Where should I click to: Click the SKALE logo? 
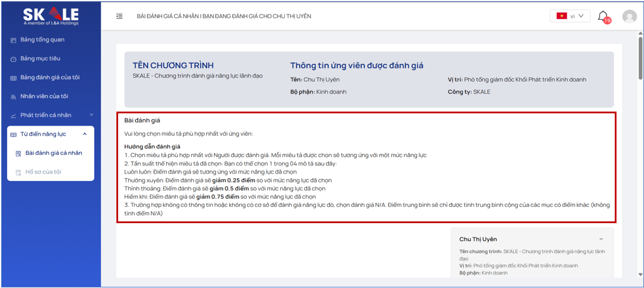[50, 16]
